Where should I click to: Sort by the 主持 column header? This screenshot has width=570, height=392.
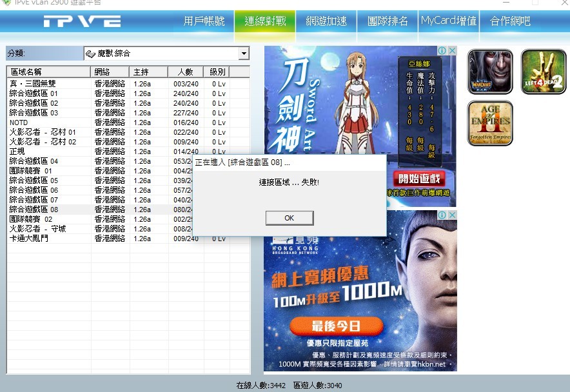(148, 72)
